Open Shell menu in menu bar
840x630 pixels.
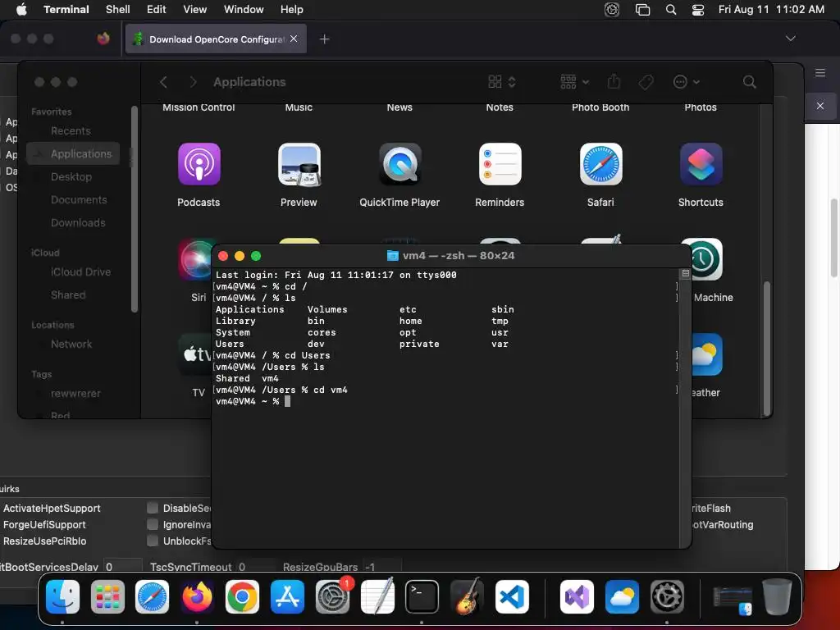pyautogui.click(x=118, y=10)
